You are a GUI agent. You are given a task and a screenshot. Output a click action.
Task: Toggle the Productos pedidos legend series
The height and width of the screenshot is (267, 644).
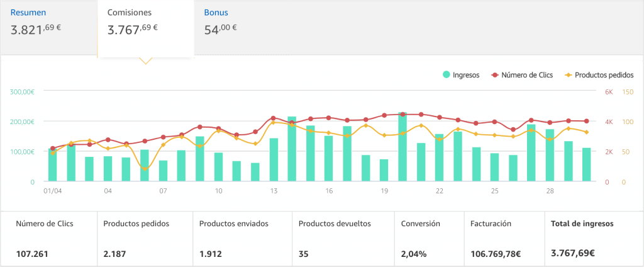599,76
